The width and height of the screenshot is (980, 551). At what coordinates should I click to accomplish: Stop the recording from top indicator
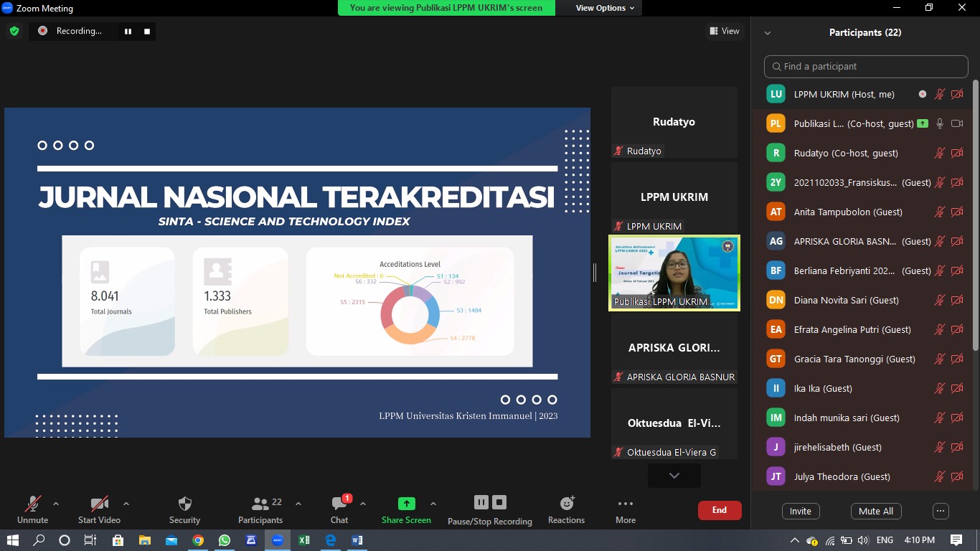(147, 31)
